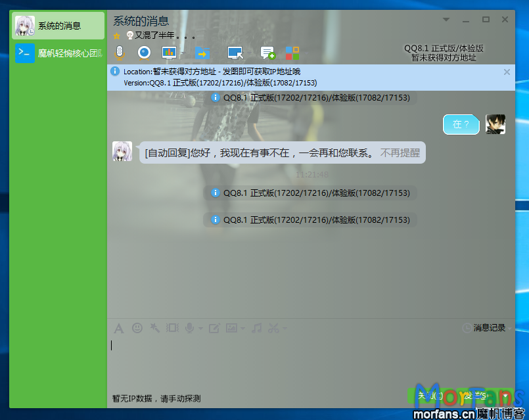Click the lightbulb status icon
This screenshot has width=529, height=420.
coord(129,35)
